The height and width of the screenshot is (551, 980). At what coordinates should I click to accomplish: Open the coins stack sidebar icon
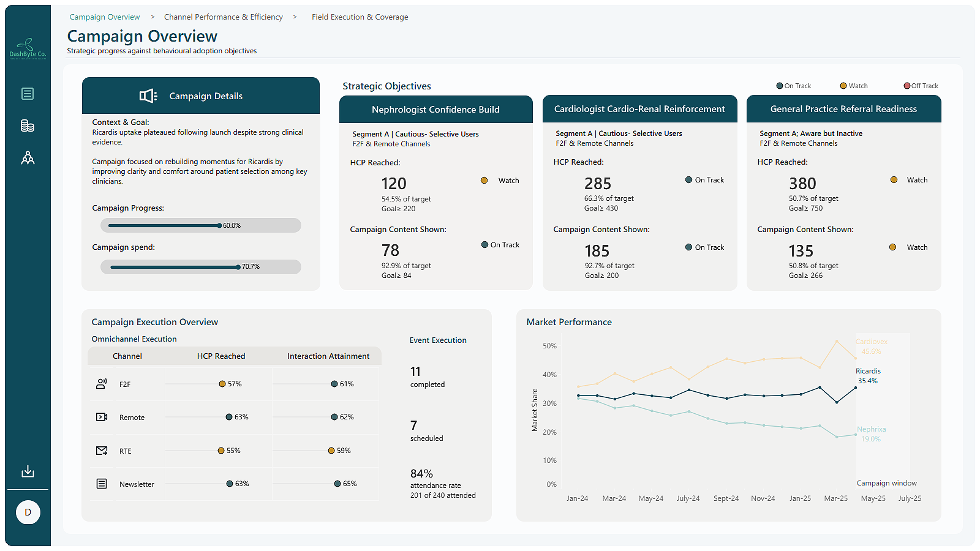coord(28,126)
